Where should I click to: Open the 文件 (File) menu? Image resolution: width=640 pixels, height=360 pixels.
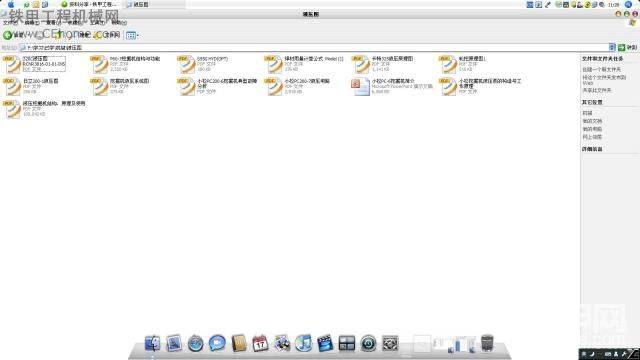10,23
